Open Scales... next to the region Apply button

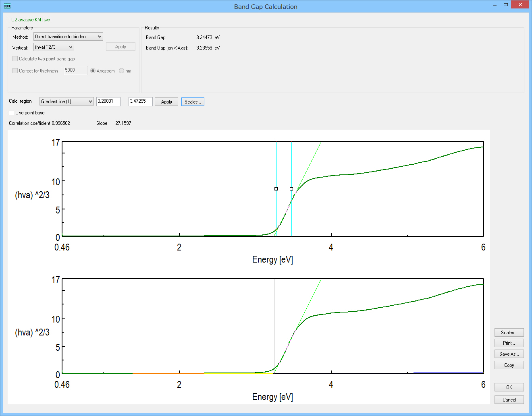pyautogui.click(x=193, y=102)
